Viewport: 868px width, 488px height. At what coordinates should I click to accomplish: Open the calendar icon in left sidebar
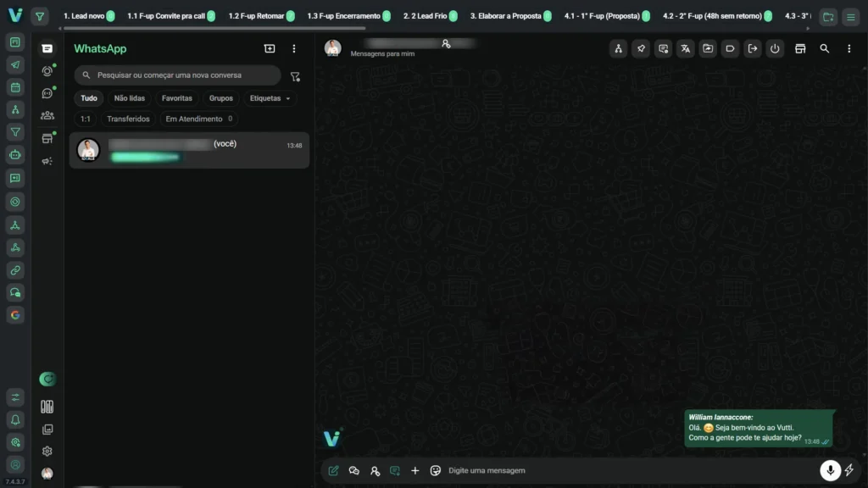(15, 86)
